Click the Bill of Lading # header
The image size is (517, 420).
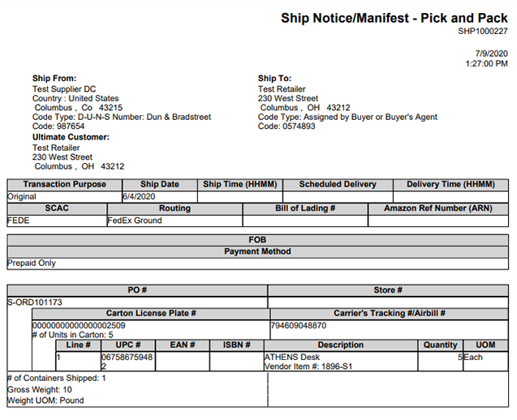pyautogui.click(x=305, y=208)
